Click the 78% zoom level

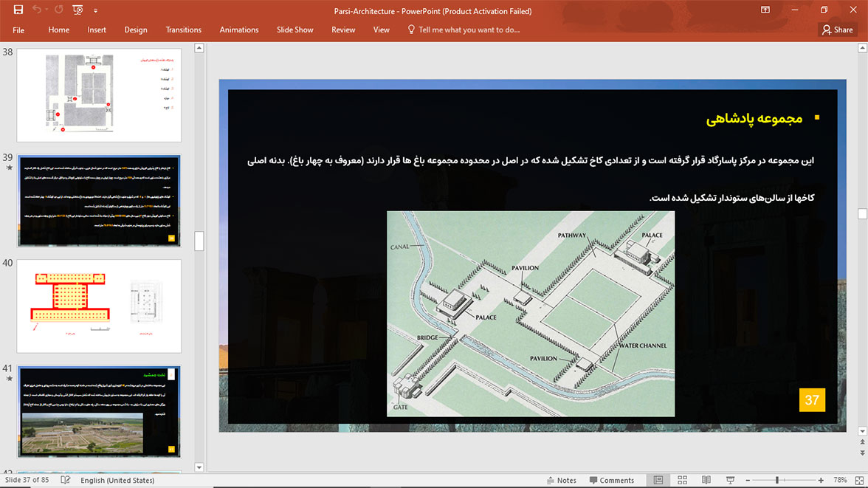pos(840,480)
